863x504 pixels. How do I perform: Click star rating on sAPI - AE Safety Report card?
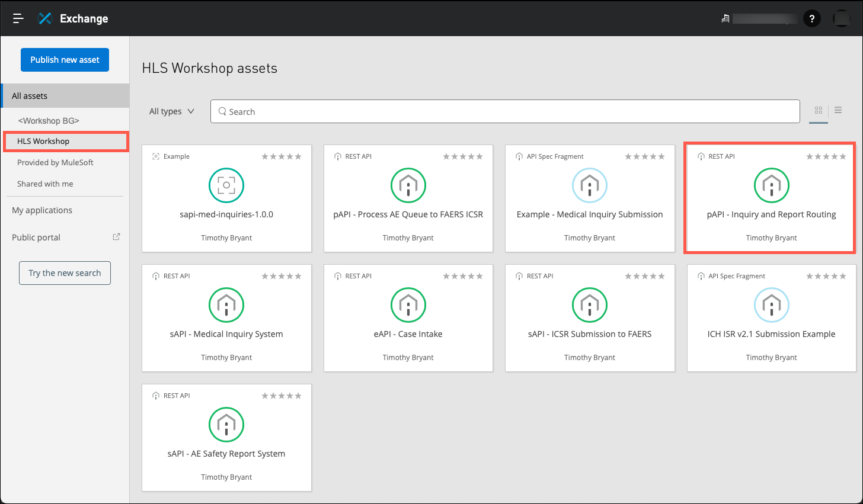282,396
